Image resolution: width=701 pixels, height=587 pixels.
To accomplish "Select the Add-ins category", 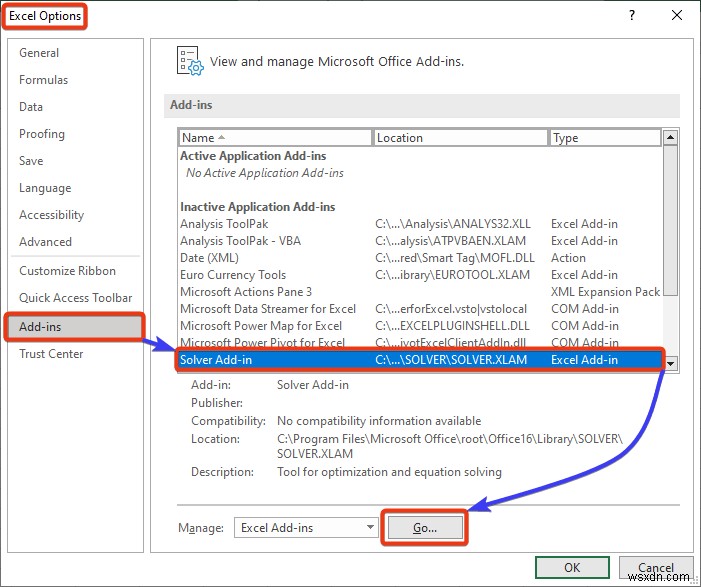I will (x=75, y=327).
